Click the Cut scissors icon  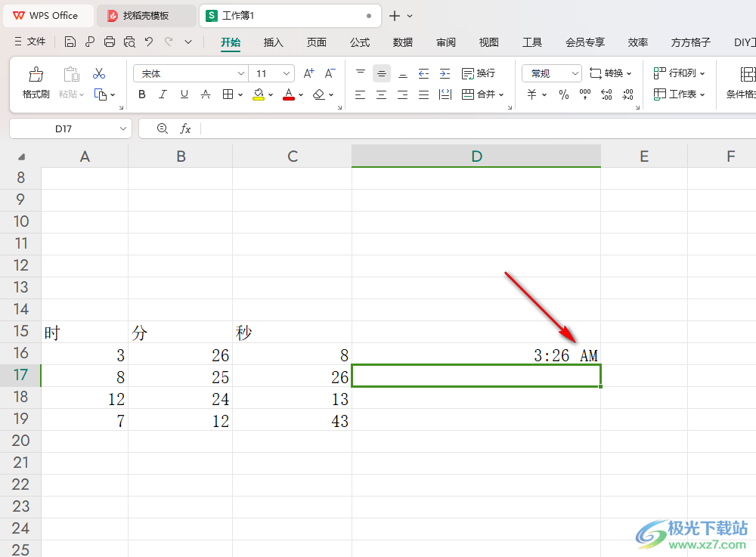tap(99, 73)
